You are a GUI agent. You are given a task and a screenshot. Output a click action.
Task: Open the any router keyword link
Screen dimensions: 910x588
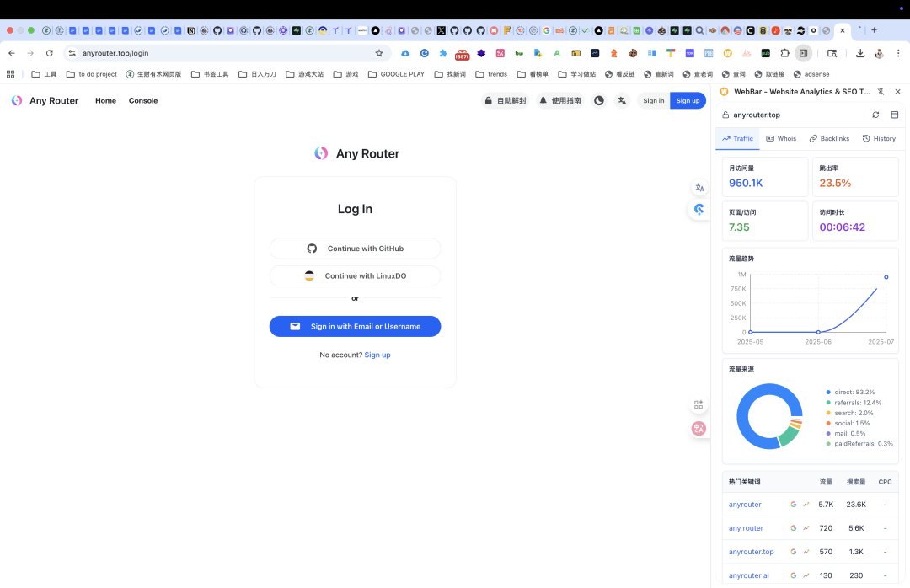746,528
